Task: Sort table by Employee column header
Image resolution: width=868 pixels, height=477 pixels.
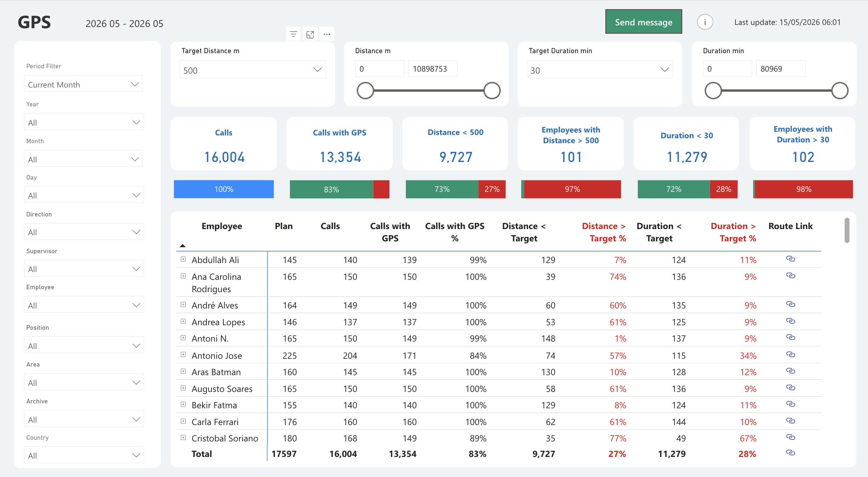Action: (222, 226)
